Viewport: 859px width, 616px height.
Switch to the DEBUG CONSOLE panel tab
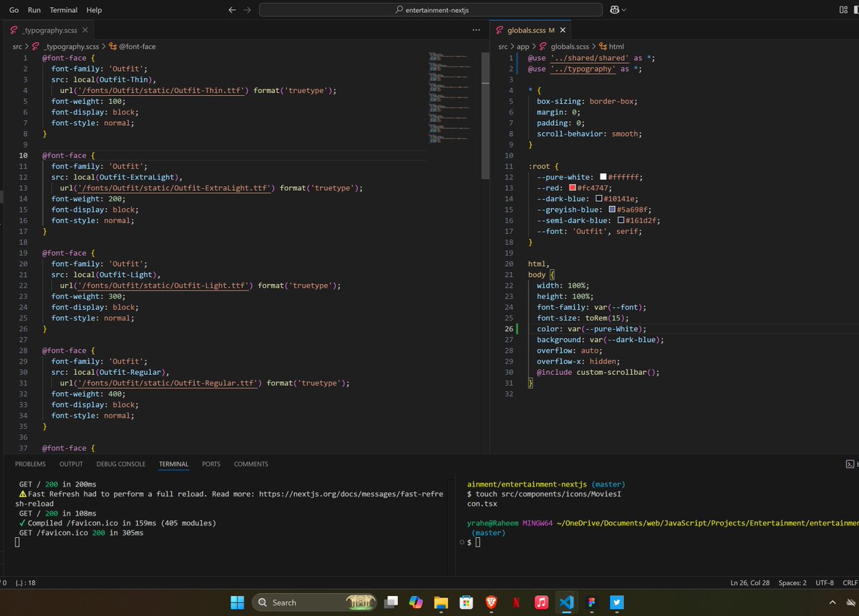[x=121, y=464]
